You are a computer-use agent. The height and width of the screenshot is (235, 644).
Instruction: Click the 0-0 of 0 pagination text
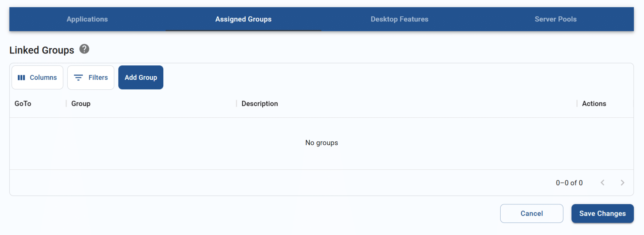[x=569, y=182]
